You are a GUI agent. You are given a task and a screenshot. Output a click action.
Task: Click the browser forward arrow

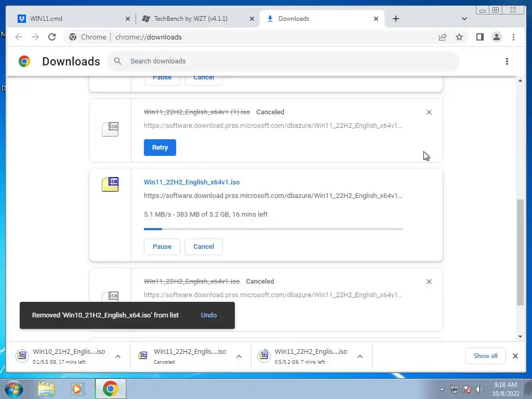pyautogui.click(x=35, y=37)
